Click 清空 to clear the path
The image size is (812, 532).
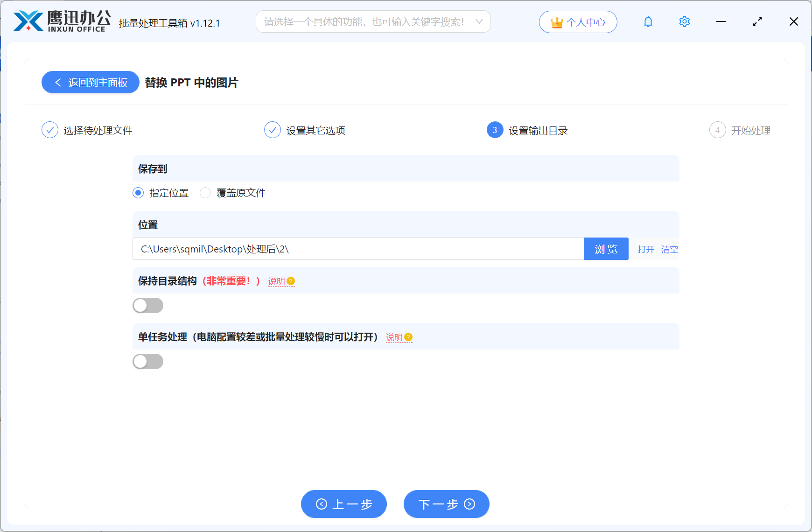pyautogui.click(x=670, y=249)
